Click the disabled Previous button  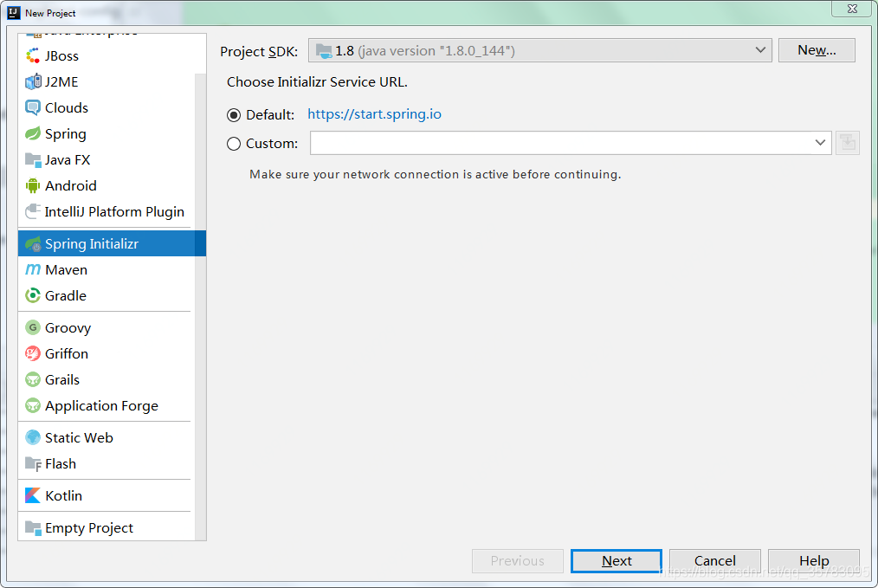(518, 561)
